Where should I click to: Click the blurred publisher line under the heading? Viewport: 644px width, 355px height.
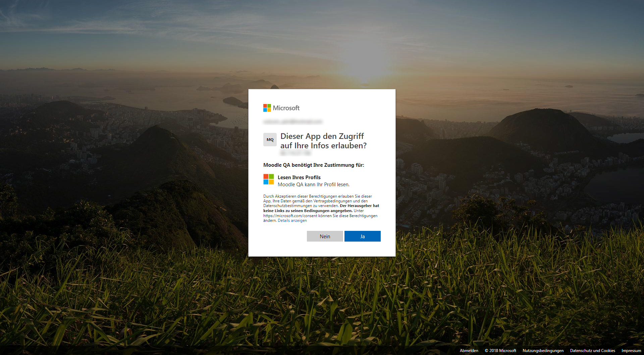click(296, 153)
